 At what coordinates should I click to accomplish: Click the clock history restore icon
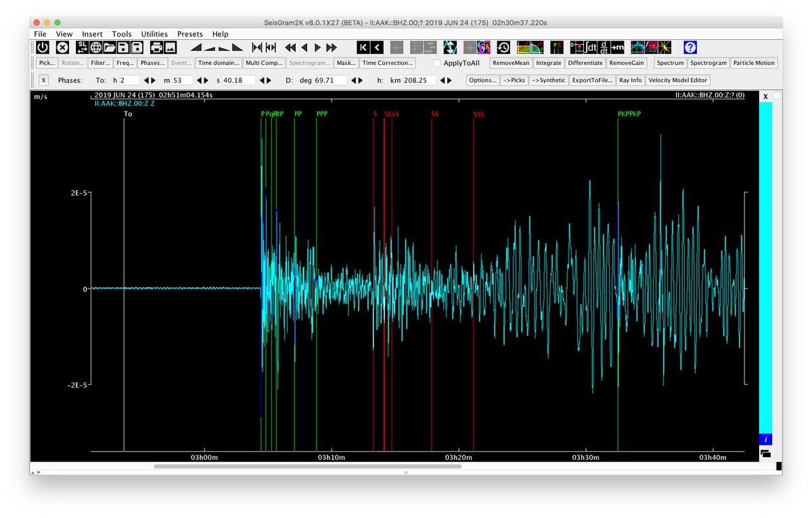click(x=503, y=47)
